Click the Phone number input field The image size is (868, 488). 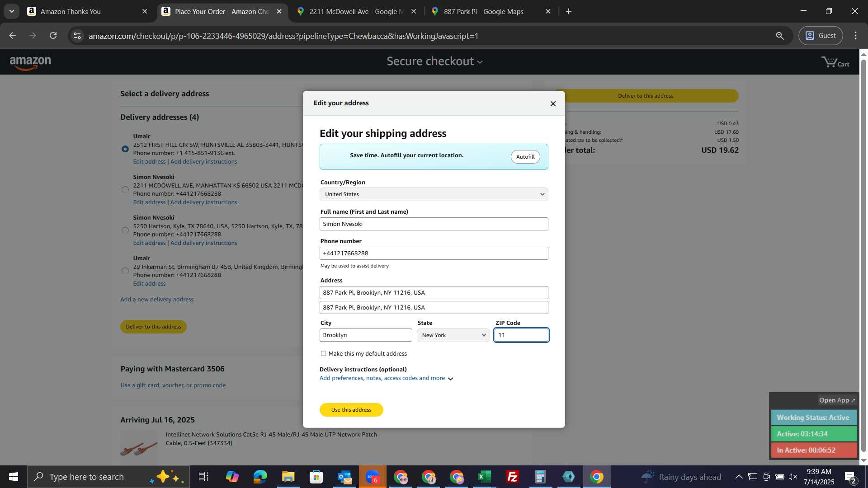(434, 253)
